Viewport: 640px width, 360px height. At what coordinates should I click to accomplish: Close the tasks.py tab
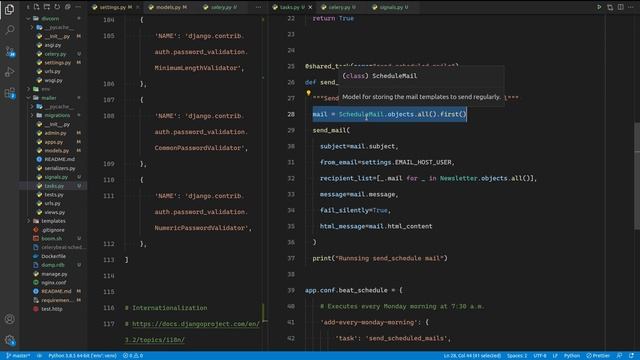point(310,7)
